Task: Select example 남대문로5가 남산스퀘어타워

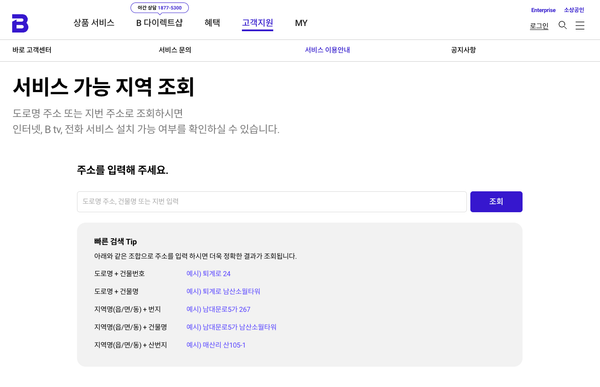Action: click(231, 327)
